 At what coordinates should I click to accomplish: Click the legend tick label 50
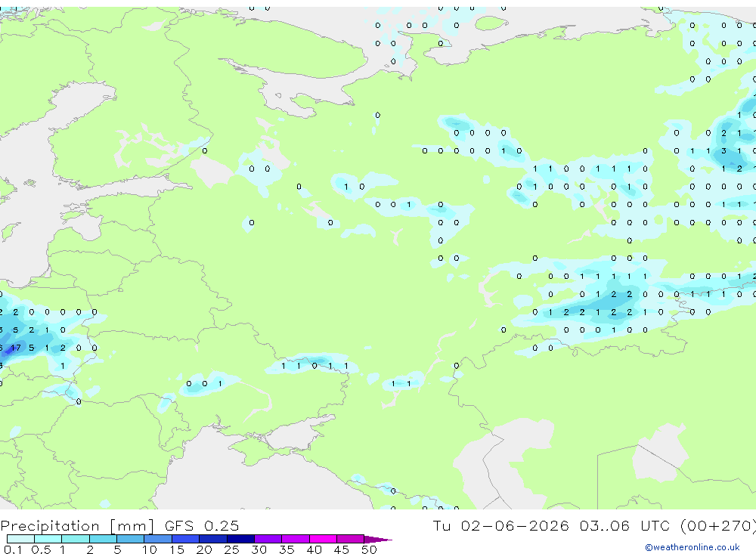pos(369,549)
